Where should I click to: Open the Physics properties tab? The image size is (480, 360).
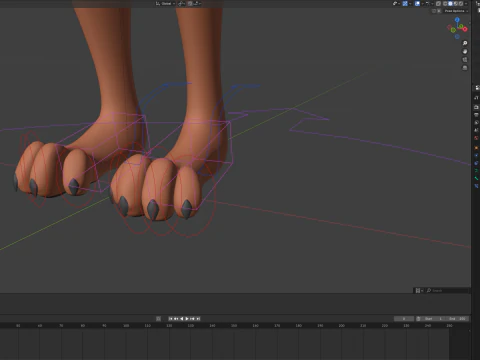477,155
